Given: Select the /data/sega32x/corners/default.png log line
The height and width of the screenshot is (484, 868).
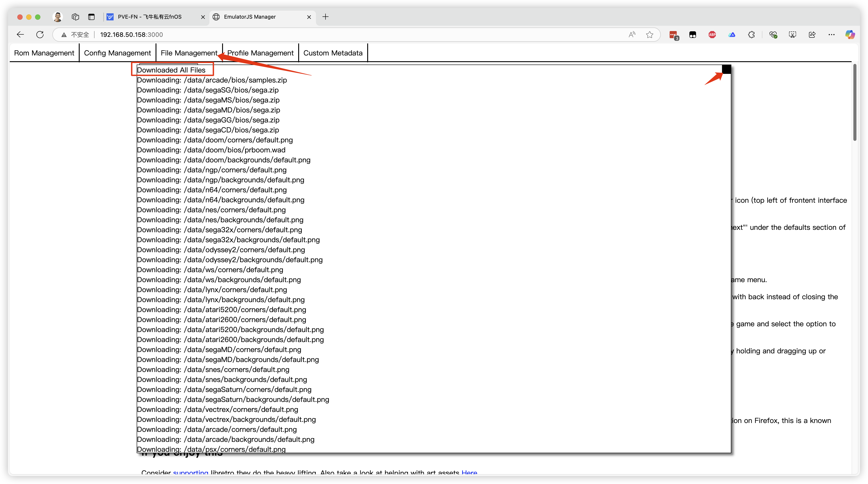Looking at the screenshot, I should [x=220, y=230].
